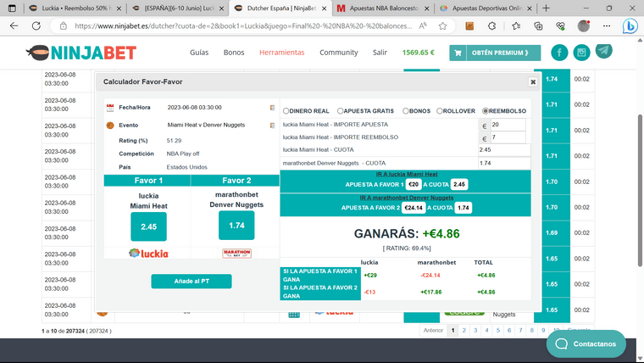Click the site lock icon in address bar
This screenshot has height=363, width=644.
pos(63,26)
